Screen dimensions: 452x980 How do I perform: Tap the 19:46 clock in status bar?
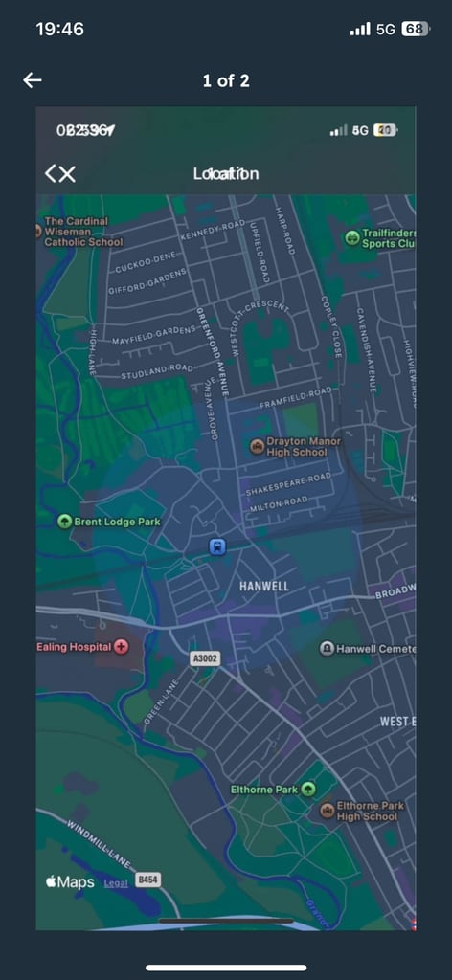(x=59, y=29)
